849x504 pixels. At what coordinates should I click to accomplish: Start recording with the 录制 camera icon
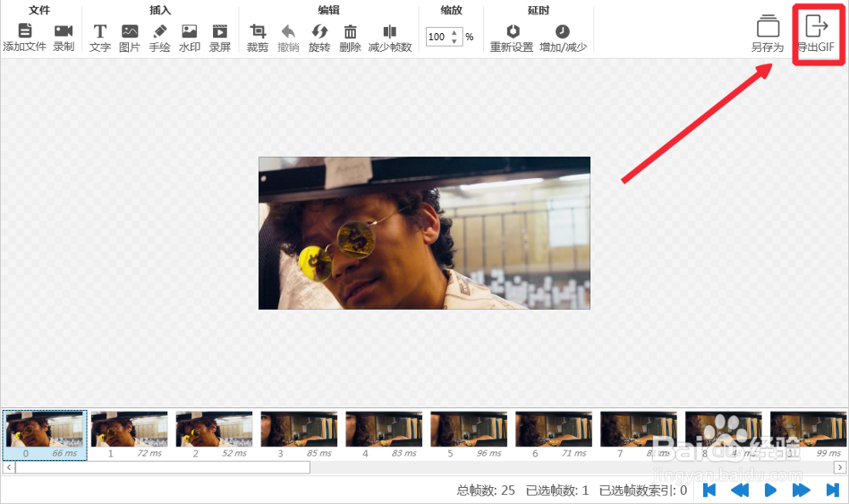tap(64, 31)
